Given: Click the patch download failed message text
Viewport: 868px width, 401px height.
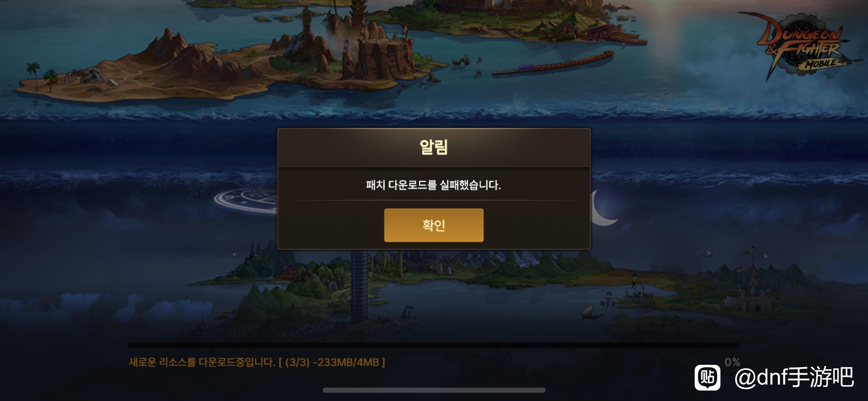Looking at the screenshot, I should pos(433,185).
